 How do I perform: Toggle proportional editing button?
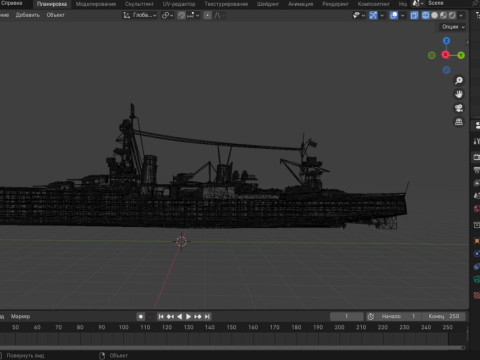coord(207,15)
